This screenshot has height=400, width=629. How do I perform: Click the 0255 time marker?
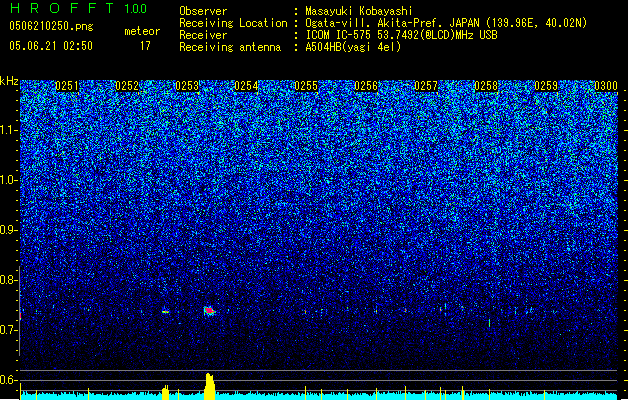(x=306, y=86)
